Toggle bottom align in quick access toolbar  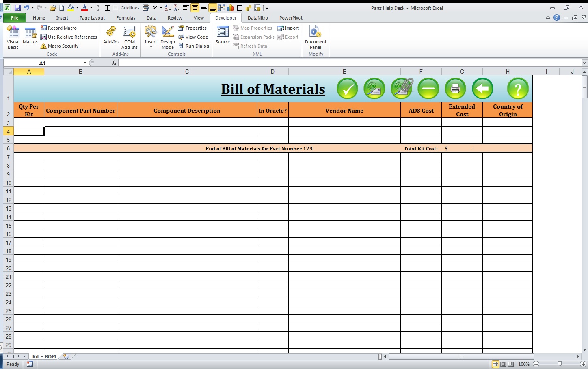pos(212,8)
